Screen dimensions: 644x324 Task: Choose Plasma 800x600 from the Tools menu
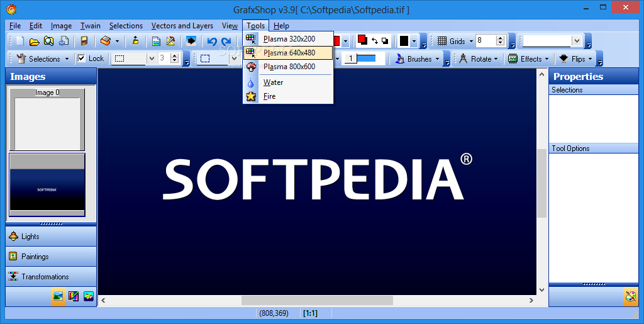pos(288,67)
